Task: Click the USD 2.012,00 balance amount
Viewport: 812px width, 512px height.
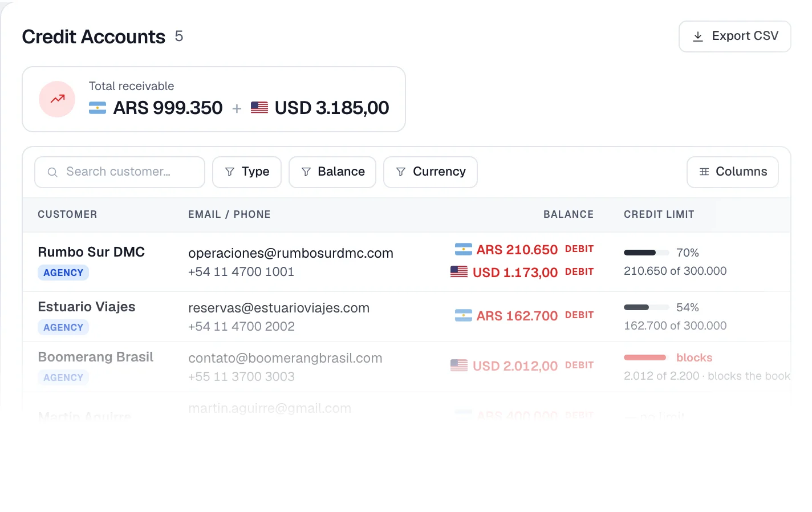Action: click(515, 366)
